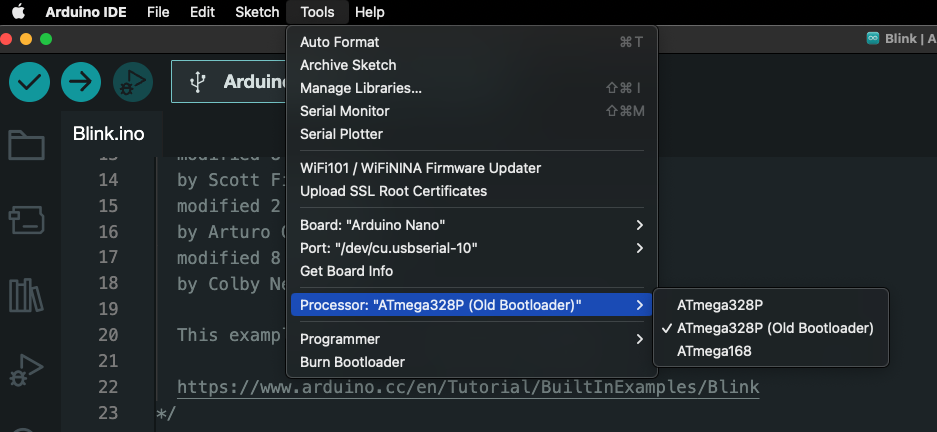
Task: Expand the Programmer submenu
Action: tap(472, 339)
